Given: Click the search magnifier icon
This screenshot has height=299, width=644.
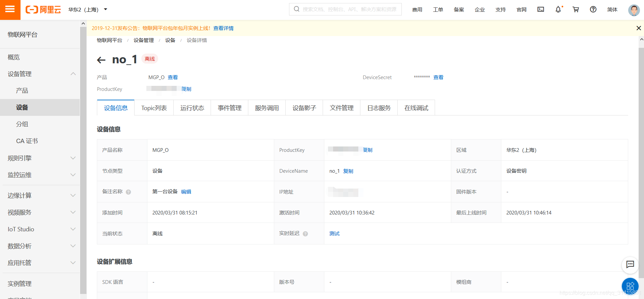Looking at the screenshot, I should (296, 9).
